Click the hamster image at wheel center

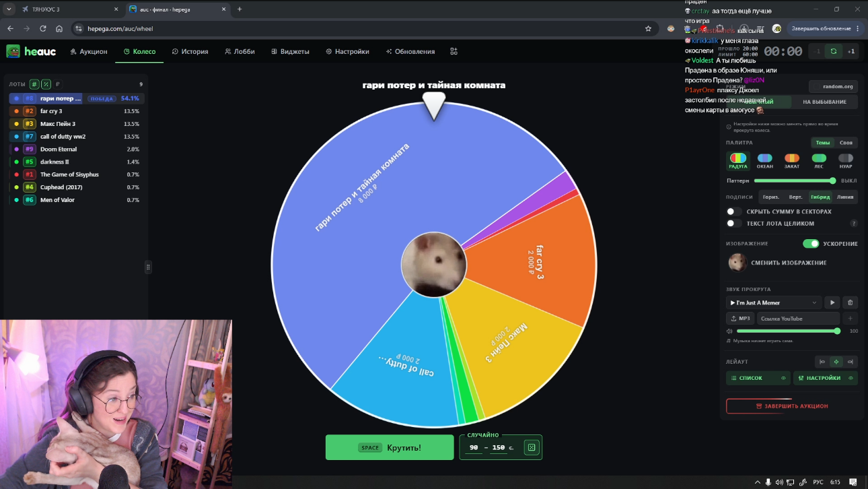tap(433, 265)
